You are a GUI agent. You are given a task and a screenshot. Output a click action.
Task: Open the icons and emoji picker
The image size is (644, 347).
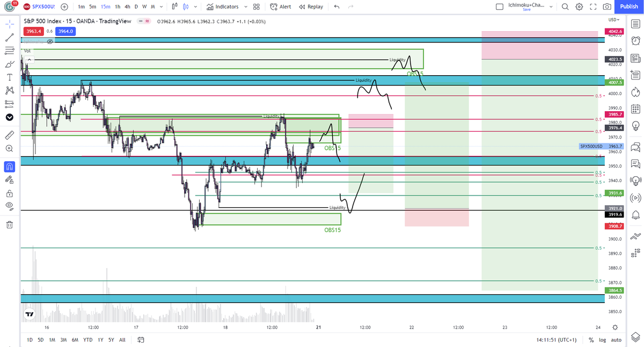[x=9, y=117]
